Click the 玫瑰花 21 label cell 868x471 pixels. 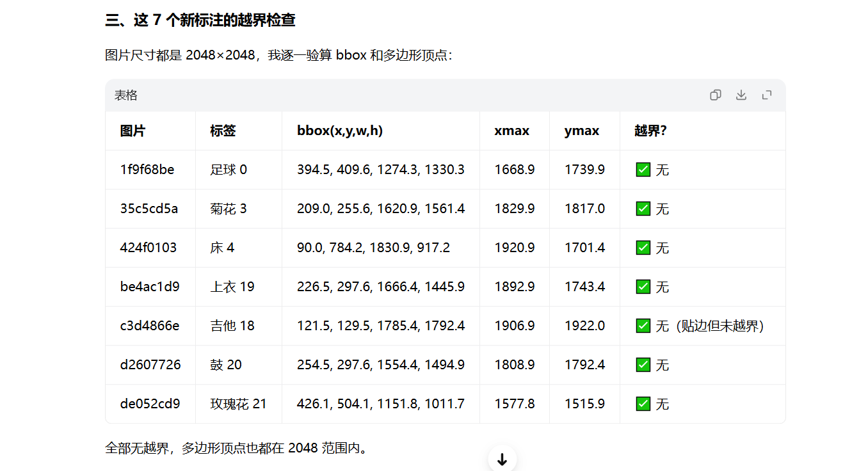(238, 404)
